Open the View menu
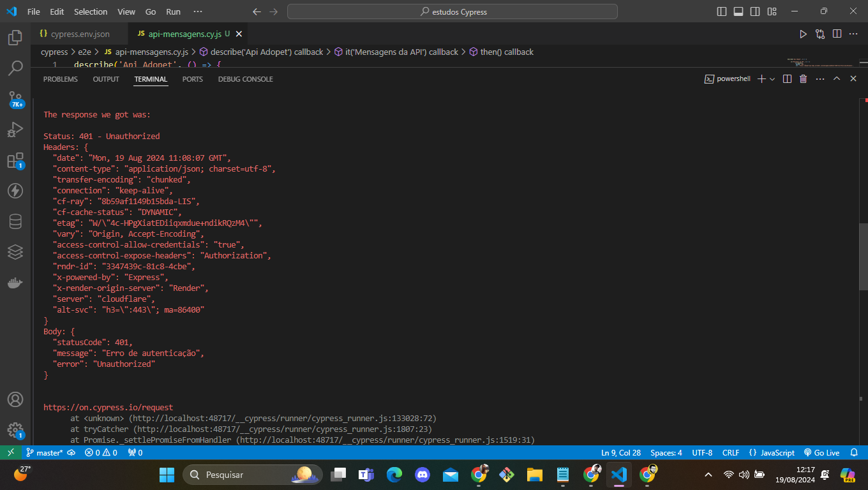Viewport: 868px width, 490px height. [126, 11]
